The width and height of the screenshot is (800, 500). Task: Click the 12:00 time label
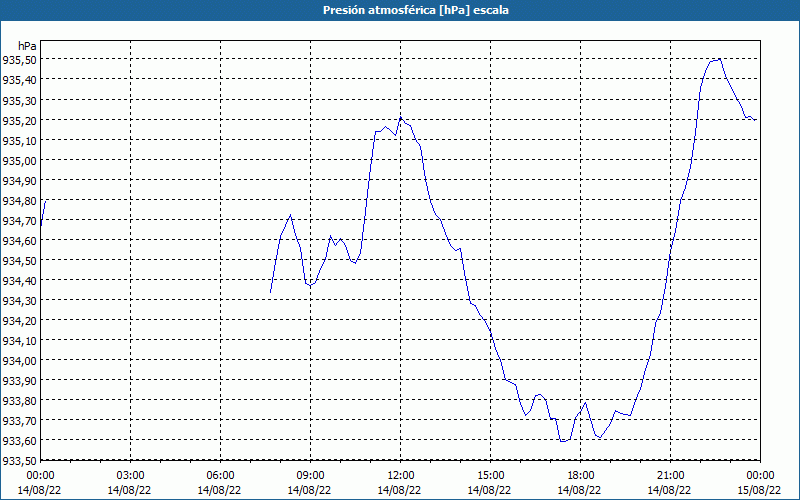point(401,476)
